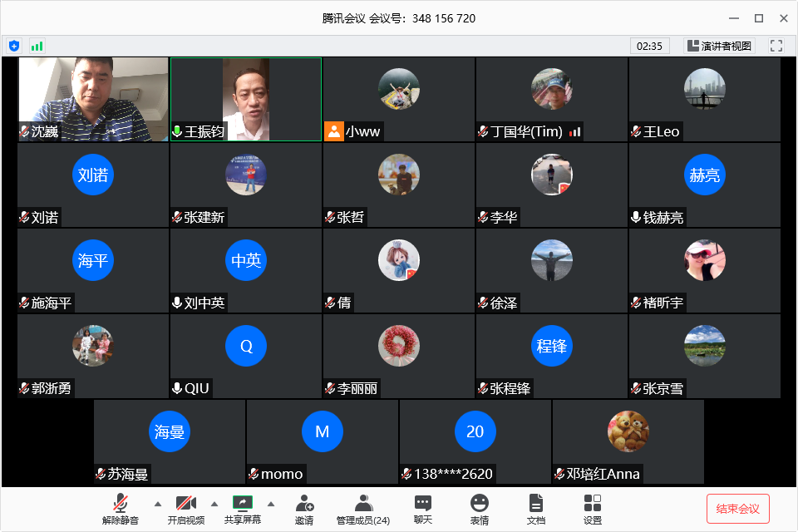Open the 表情 emoji reactions

tap(480, 509)
